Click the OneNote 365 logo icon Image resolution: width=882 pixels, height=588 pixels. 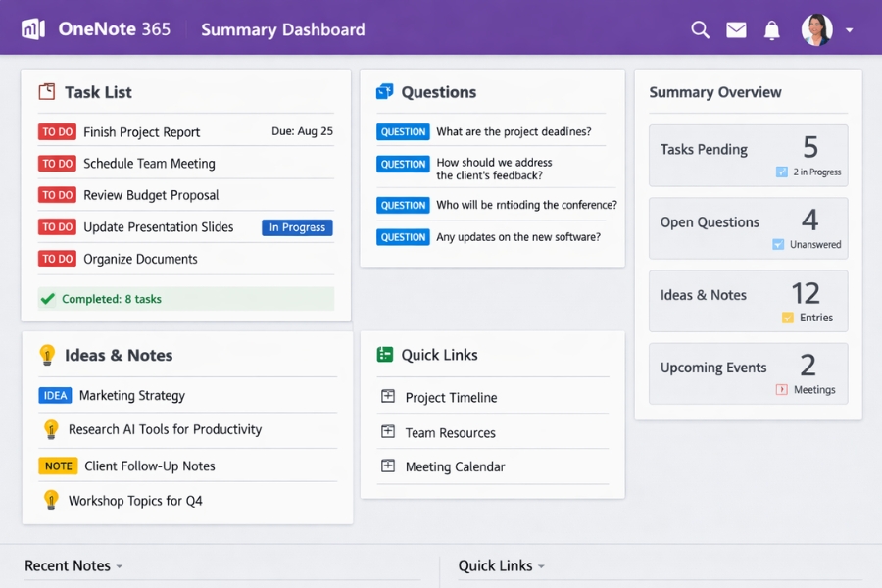pos(33,28)
